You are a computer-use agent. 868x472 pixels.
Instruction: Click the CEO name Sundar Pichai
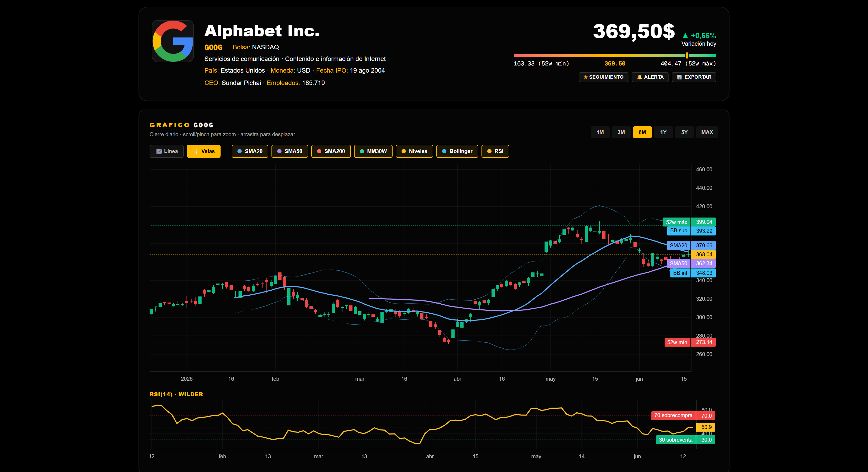click(x=241, y=83)
